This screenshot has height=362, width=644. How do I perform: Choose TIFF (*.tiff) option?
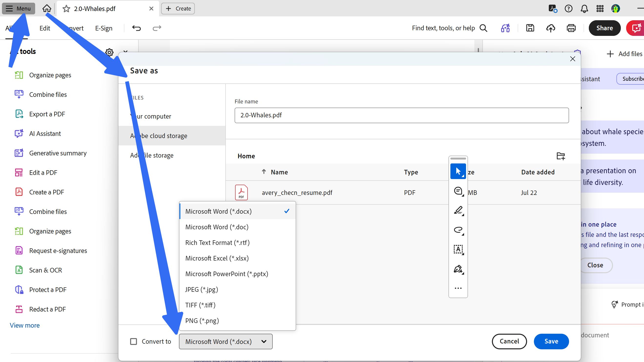[238, 305]
